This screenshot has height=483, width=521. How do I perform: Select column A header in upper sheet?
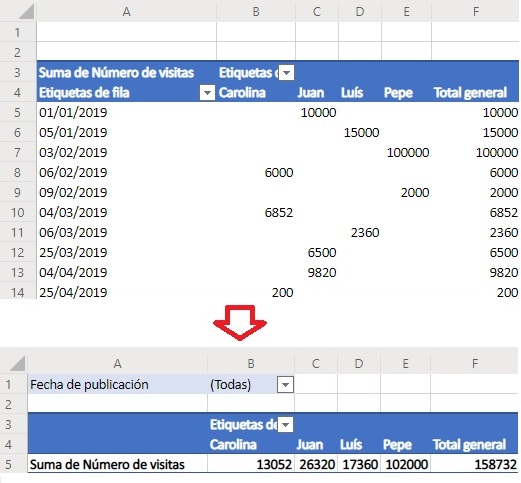pyautogui.click(x=126, y=11)
